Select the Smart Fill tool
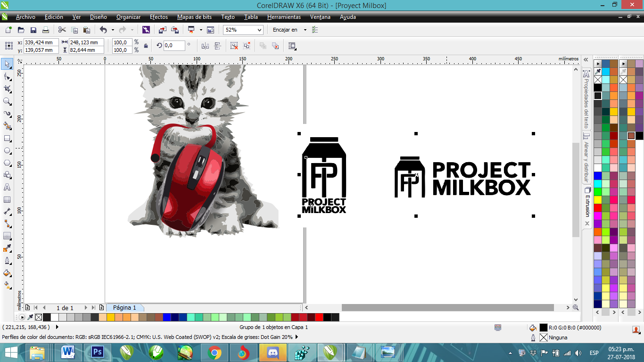Screen dimensions: 644x362 [7, 126]
